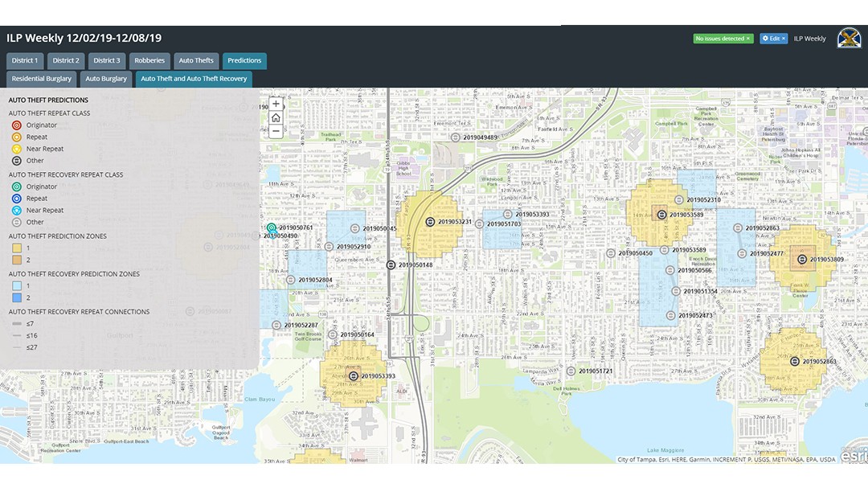Click incident marker 2019053589 in orange square

pyautogui.click(x=661, y=215)
